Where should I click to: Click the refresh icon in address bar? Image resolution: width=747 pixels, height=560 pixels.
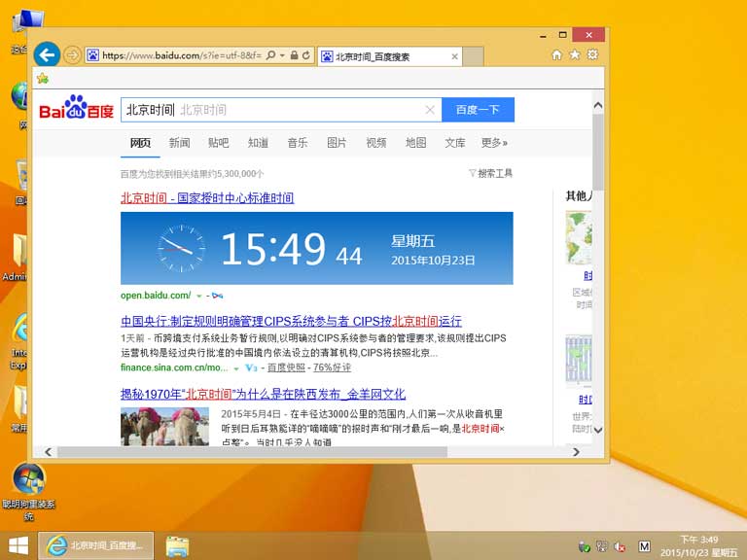[306, 56]
